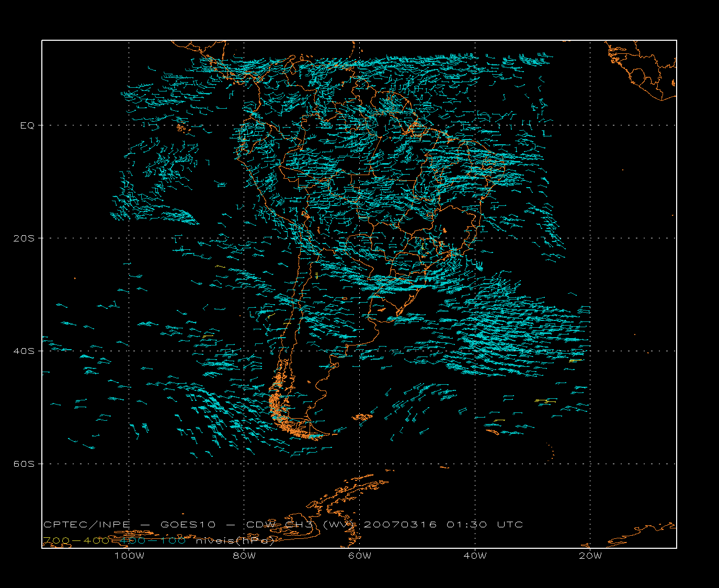The image size is (719, 588).
Task: Click the 60S latitude label
Action: coord(24,464)
